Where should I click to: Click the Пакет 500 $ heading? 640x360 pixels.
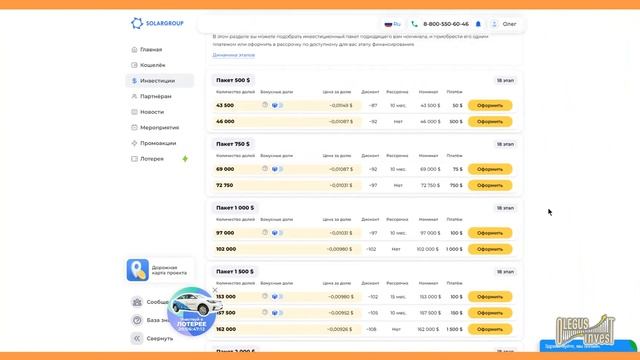point(233,80)
